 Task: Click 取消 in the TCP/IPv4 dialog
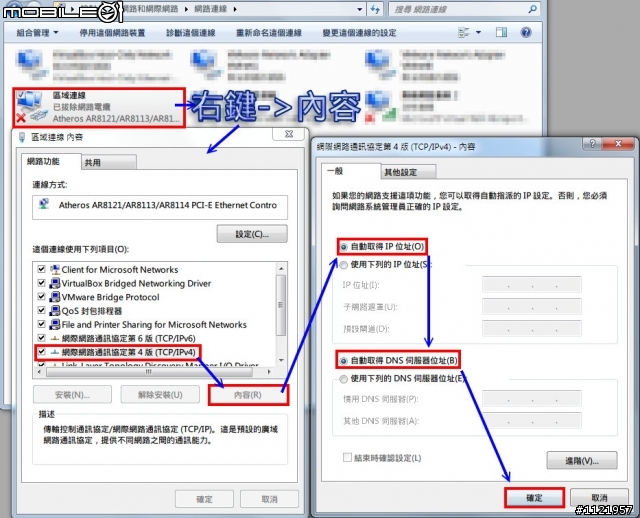tap(599, 498)
